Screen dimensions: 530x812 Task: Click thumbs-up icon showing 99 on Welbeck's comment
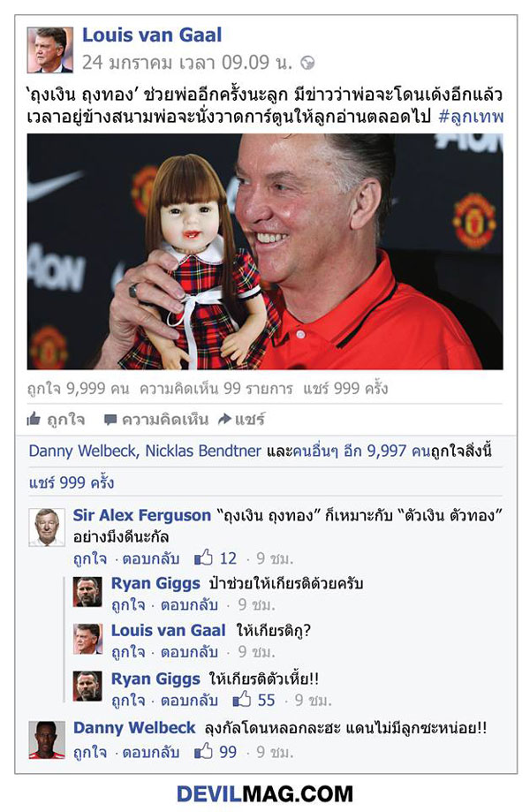203,751
